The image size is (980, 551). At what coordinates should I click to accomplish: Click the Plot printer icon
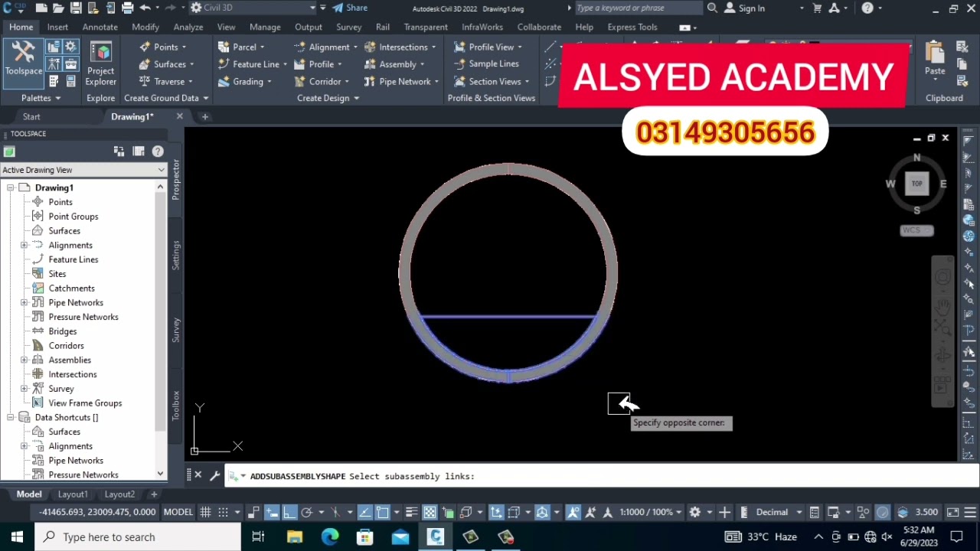[x=128, y=8]
